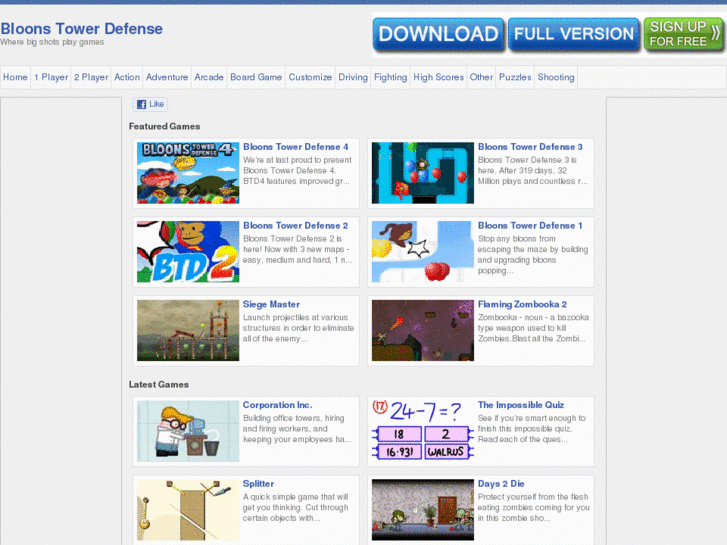Viewport: 727px width, 545px height.
Task: Click the 'Stop any bloons from escaping' description
Action: [533, 255]
